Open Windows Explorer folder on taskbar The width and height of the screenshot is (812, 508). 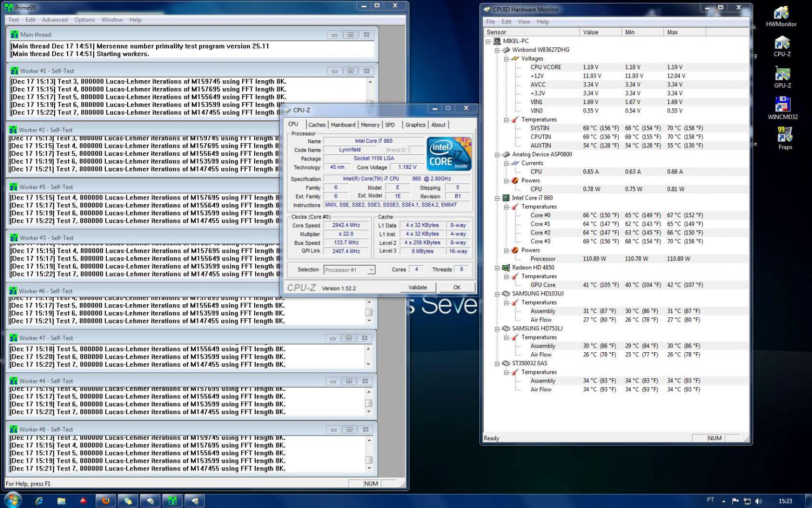coord(61,501)
